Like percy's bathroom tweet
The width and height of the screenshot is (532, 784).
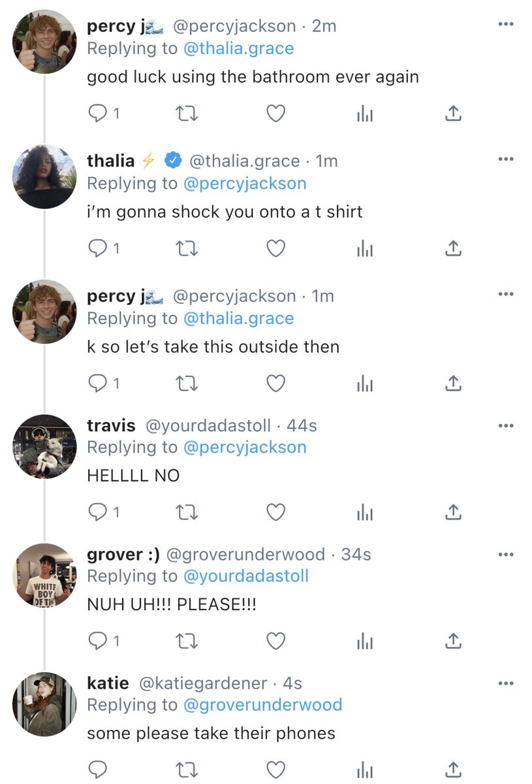pyautogui.click(x=276, y=114)
